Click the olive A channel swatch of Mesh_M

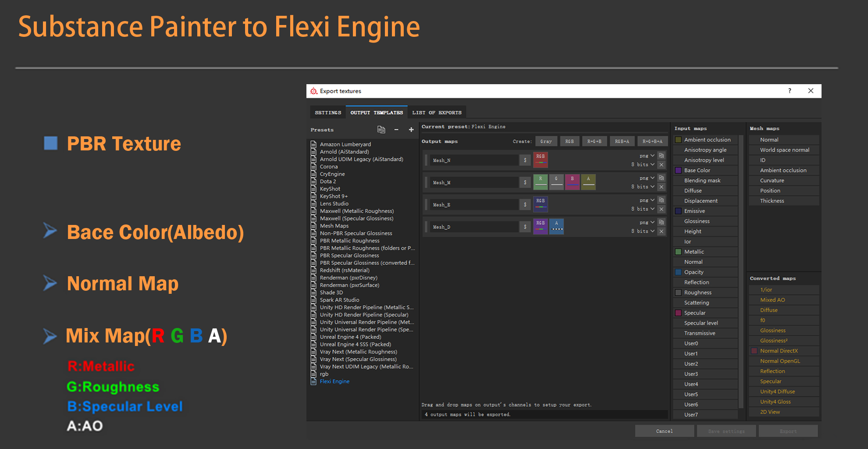[x=588, y=182]
